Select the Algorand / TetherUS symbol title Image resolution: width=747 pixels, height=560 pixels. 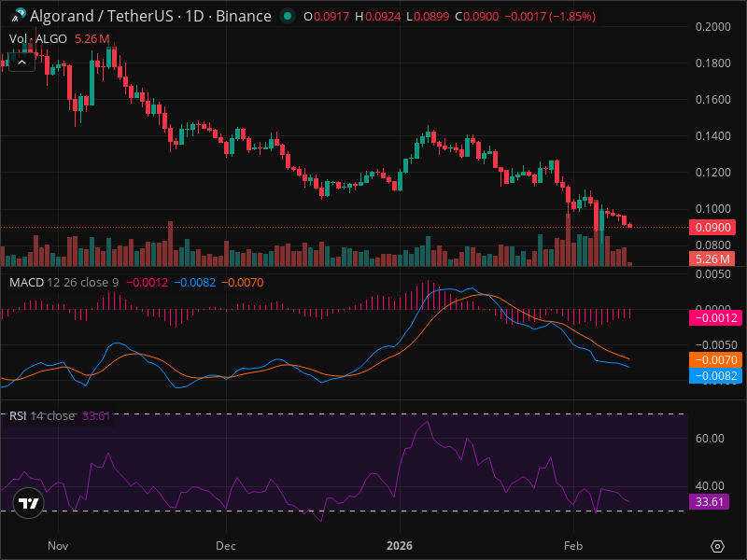pyautogui.click(x=150, y=16)
